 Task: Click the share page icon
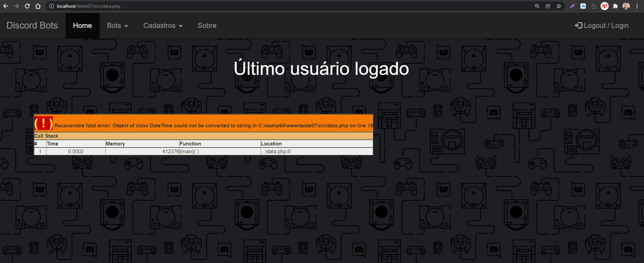tap(548, 6)
